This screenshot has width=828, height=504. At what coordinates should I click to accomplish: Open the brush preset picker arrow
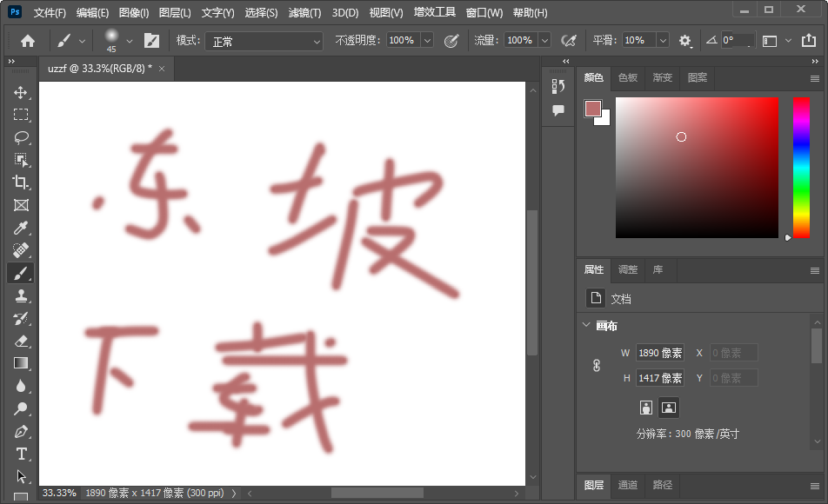click(130, 41)
